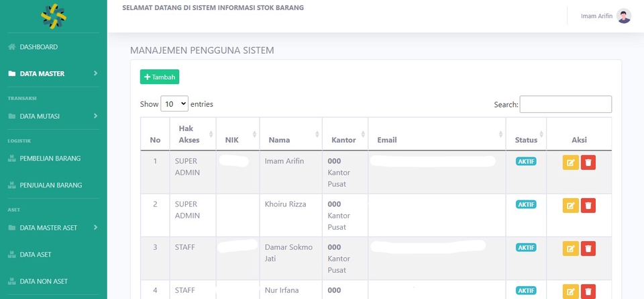Viewport: 644px width, 299px height.
Task: Edit the Damar Sokmo Jati user
Action: pyautogui.click(x=570, y=249)
